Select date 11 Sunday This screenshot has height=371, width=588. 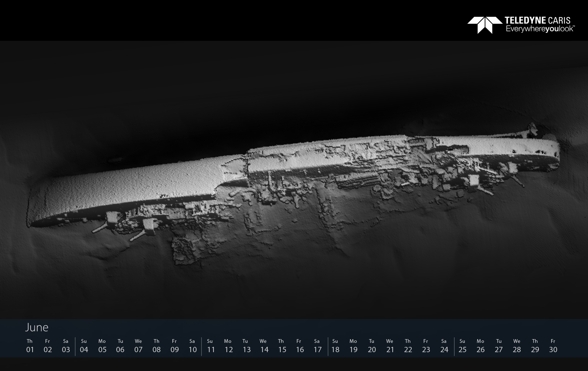tap(211, 346)
